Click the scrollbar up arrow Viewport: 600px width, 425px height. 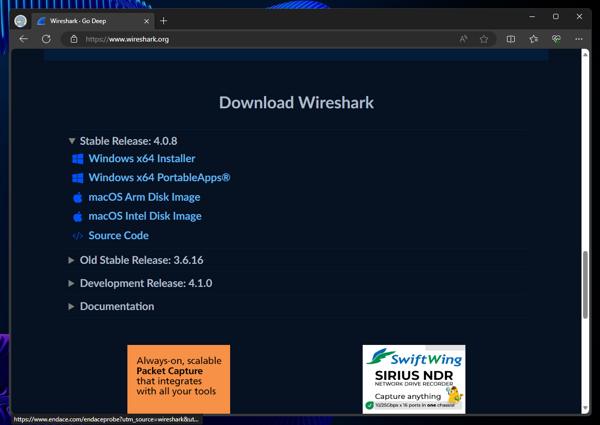pos(585,54)
